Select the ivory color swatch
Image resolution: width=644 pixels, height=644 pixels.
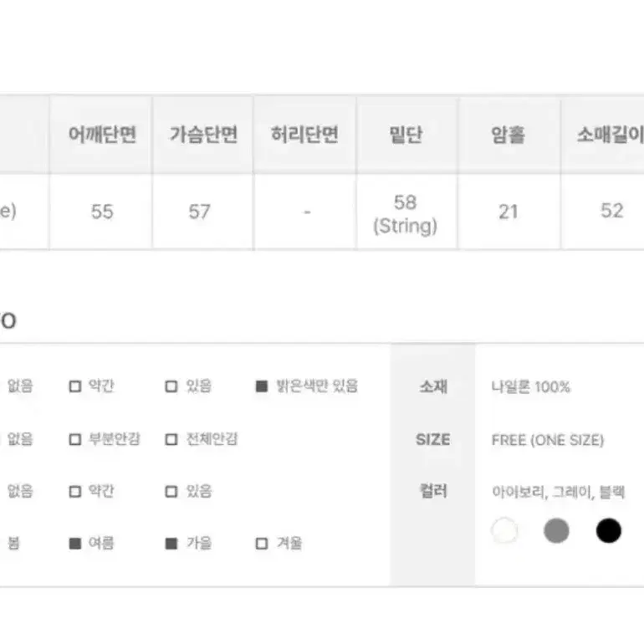pyautogui.click(x=504, y=530)
